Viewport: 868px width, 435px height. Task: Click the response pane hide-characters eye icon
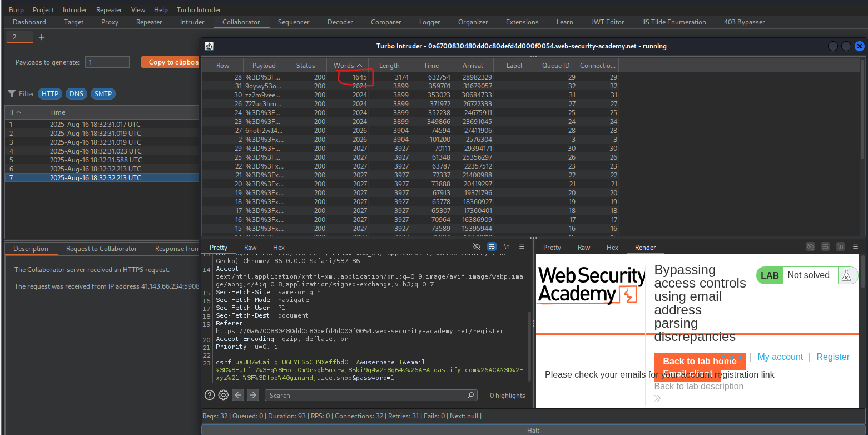tap(810, 246)
